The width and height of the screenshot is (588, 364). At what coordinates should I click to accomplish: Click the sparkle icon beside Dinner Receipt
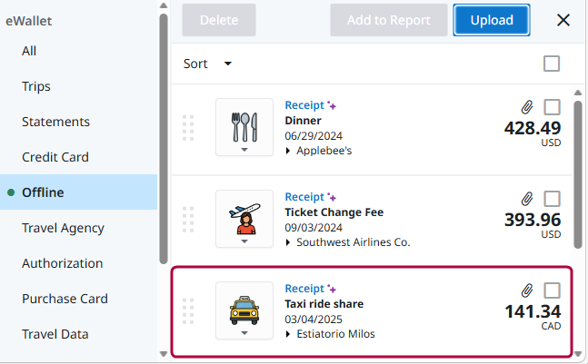[332, 105]
